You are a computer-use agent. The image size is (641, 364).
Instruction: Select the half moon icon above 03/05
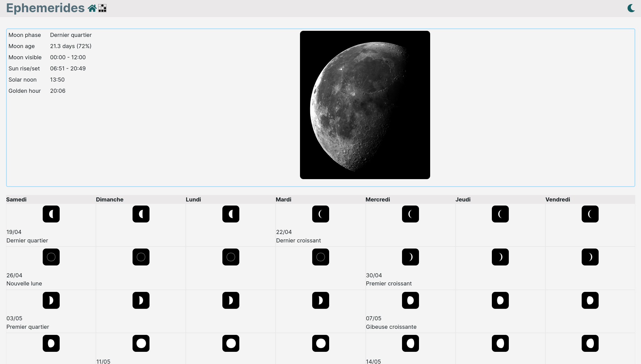tap(51, 300)
